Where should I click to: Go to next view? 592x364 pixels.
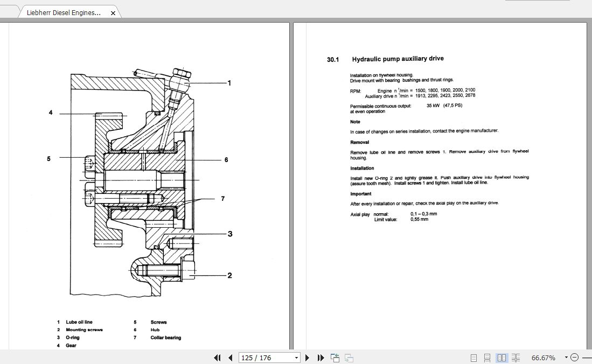tap(348, 358)
